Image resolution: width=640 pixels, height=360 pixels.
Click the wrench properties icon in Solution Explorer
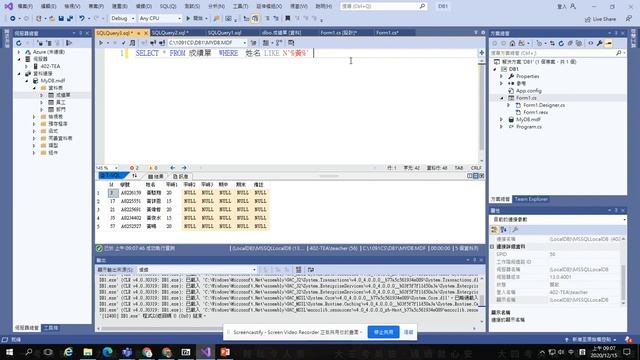(x=599, y=43)
